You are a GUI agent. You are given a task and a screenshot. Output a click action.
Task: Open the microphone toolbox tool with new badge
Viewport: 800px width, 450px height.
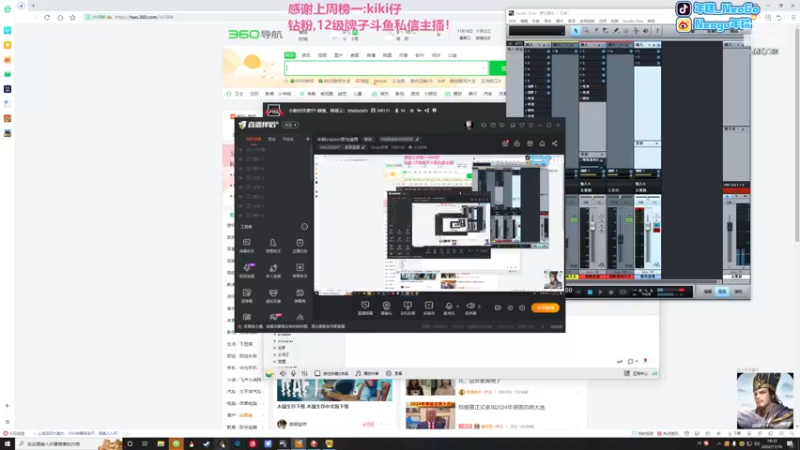247,270
